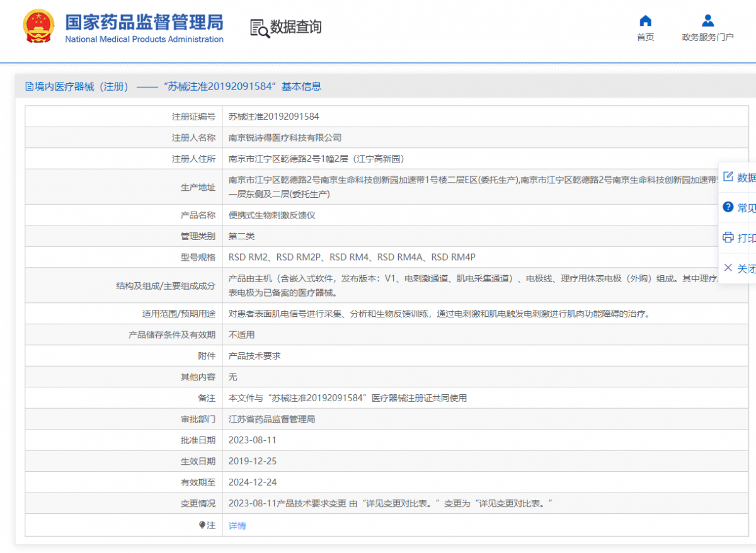This screenshot has width=756, height=553.
Task: Click approval date 2023-08-11
Action: 253,440
